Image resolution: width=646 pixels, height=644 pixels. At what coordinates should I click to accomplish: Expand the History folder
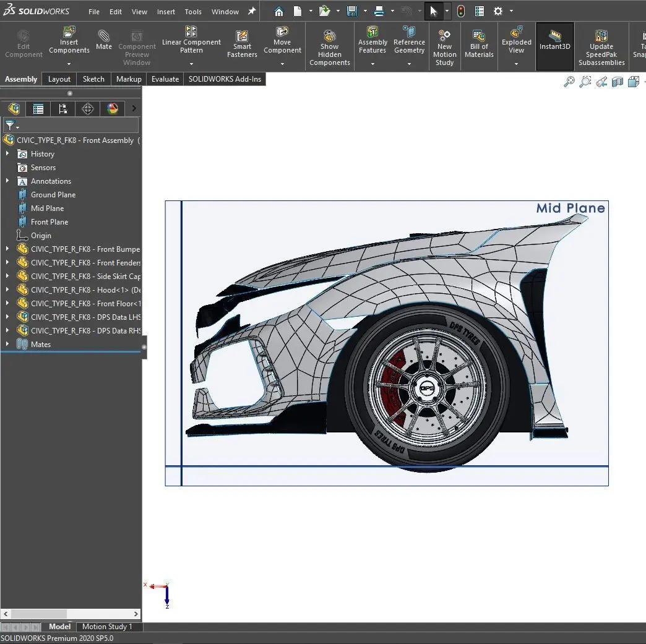[7, 153]
